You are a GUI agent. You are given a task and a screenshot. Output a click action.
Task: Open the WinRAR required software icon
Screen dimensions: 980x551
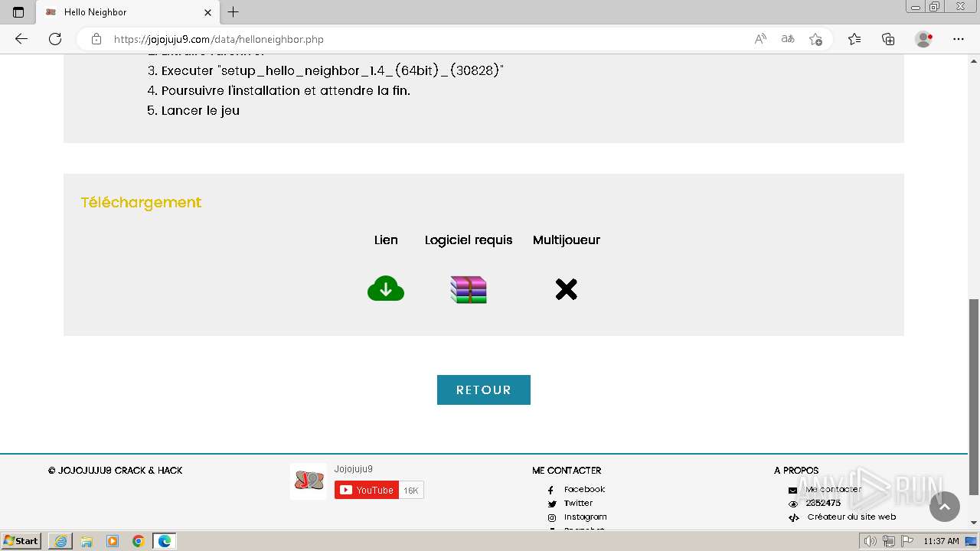click(x=469, y=289)
